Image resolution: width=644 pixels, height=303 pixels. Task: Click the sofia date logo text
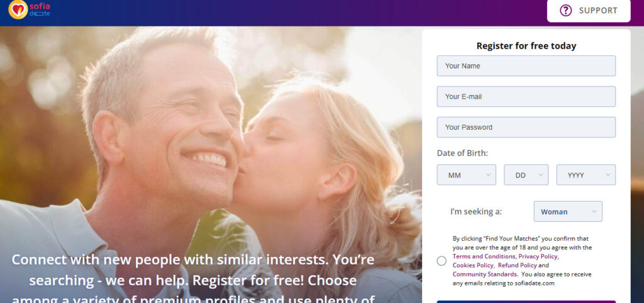point(40,9)
